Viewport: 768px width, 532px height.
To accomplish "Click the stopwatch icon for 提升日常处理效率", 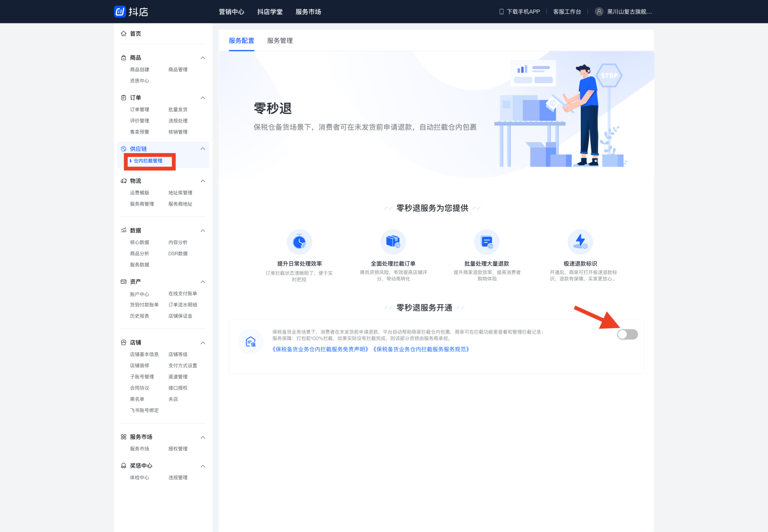I will [x=299, y=242].
